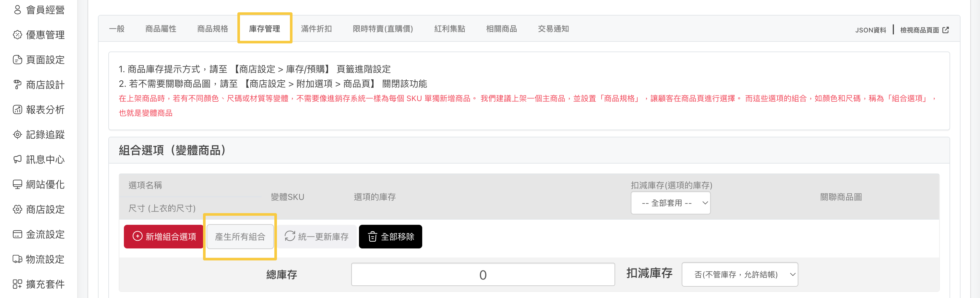Screen dimensions: 980x298
Task: Open the 限時特賣(直購價) tab
Action: [383, 29]
